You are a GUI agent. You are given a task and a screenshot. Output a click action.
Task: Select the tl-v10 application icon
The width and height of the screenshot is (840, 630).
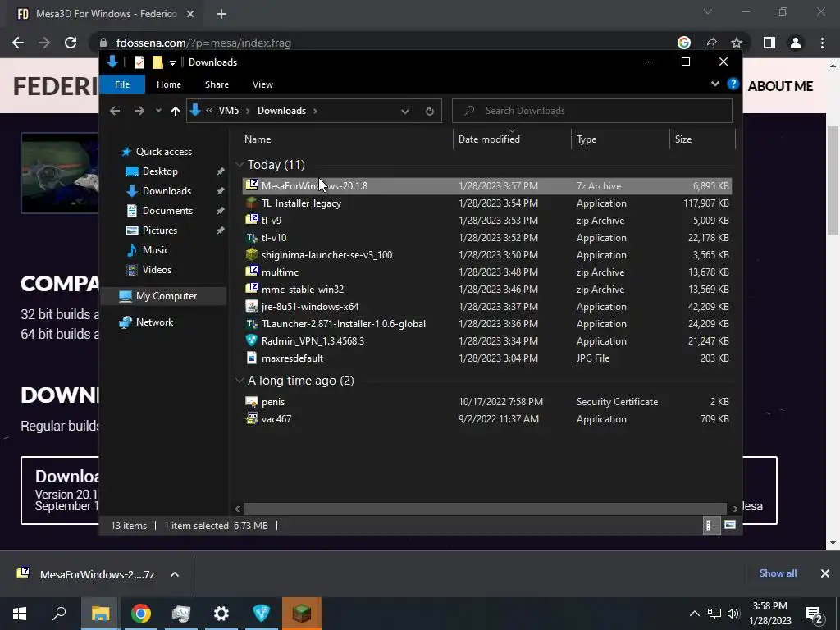pos(252,237)
